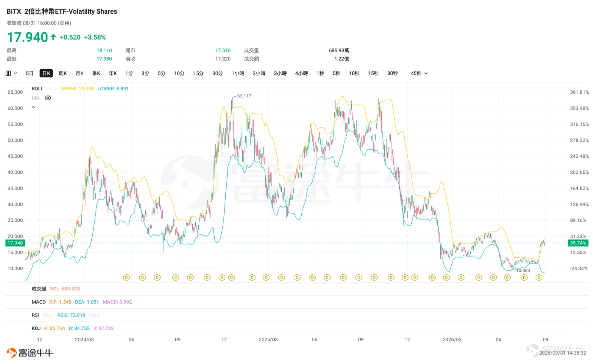Click the 富途牛牛 logo at bottom left
This screenshot has width=593, height=364.
[x=30, y=353]
